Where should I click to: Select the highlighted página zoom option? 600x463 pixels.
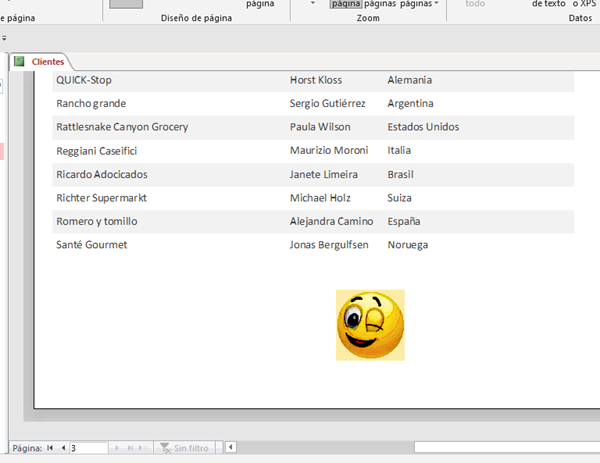click(x=346, y=4)
